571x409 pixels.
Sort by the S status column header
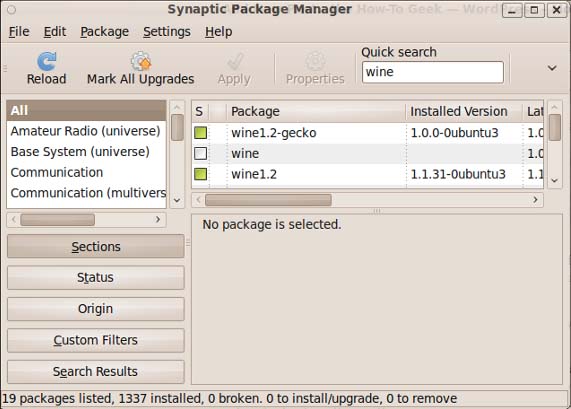pos(200,111)
